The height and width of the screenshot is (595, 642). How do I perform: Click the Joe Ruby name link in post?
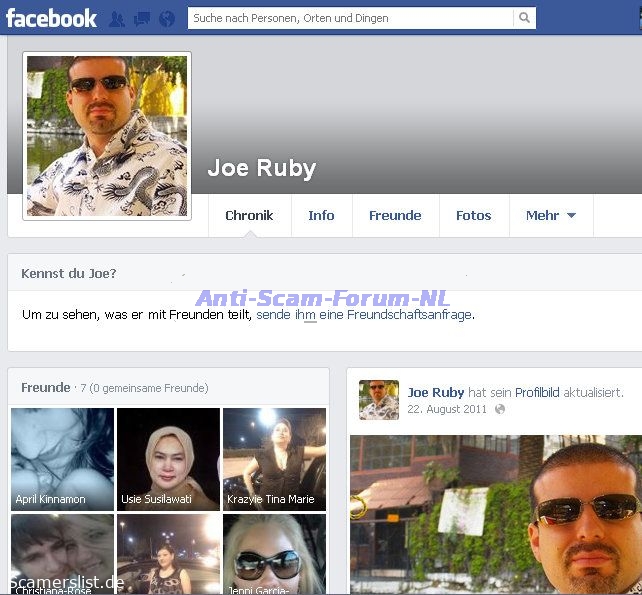pos(436,393)
